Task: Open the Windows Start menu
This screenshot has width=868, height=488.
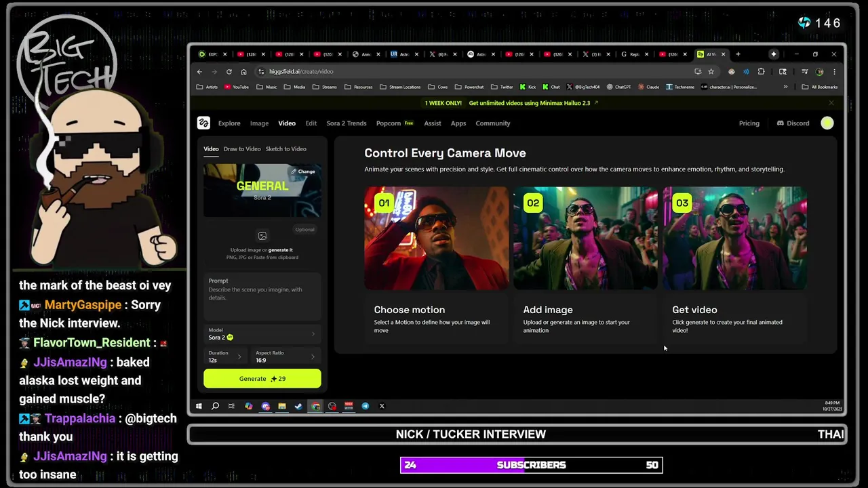Action: click(199, 406)
